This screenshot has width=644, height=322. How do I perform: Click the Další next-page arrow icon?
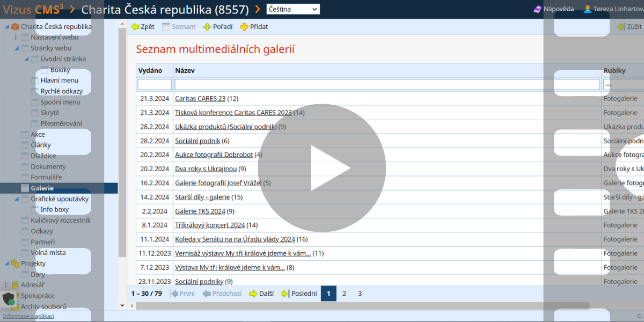pyautogui.click(x=253, y=294)
